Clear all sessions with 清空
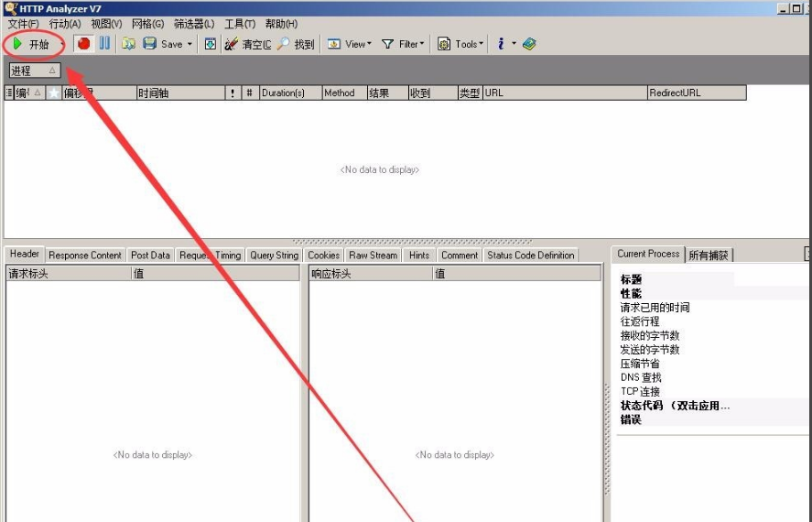 [x=247, y=45]
